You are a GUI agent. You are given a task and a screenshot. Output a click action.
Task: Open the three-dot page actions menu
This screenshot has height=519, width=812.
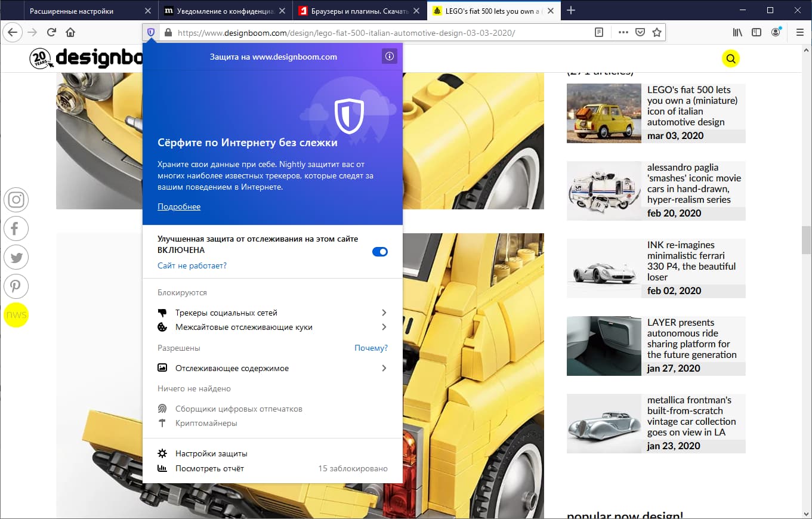click(x=623, y=33)
